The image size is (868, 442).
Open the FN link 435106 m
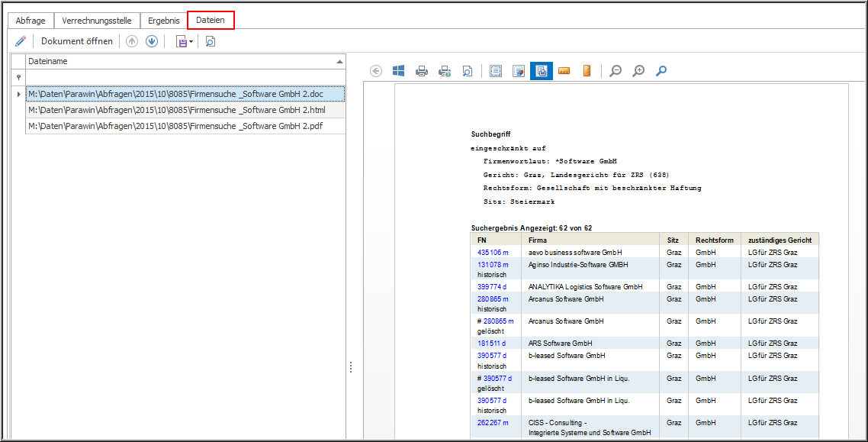(493, 252)
